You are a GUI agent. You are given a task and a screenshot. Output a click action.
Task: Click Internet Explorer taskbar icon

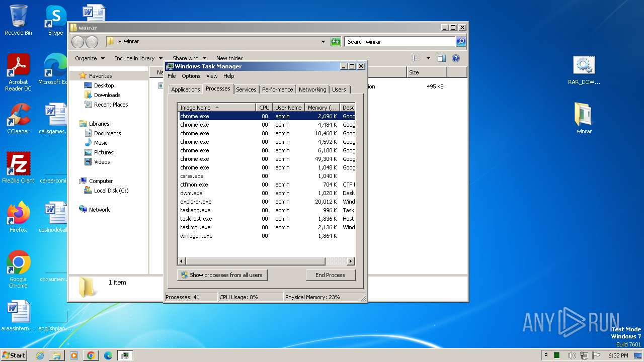coord(40,355)
